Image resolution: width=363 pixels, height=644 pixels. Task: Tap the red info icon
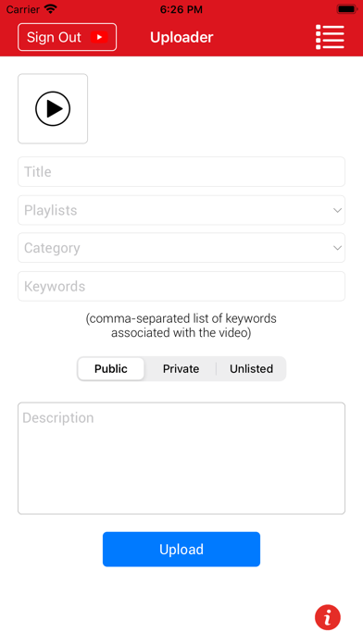[328, 617]
